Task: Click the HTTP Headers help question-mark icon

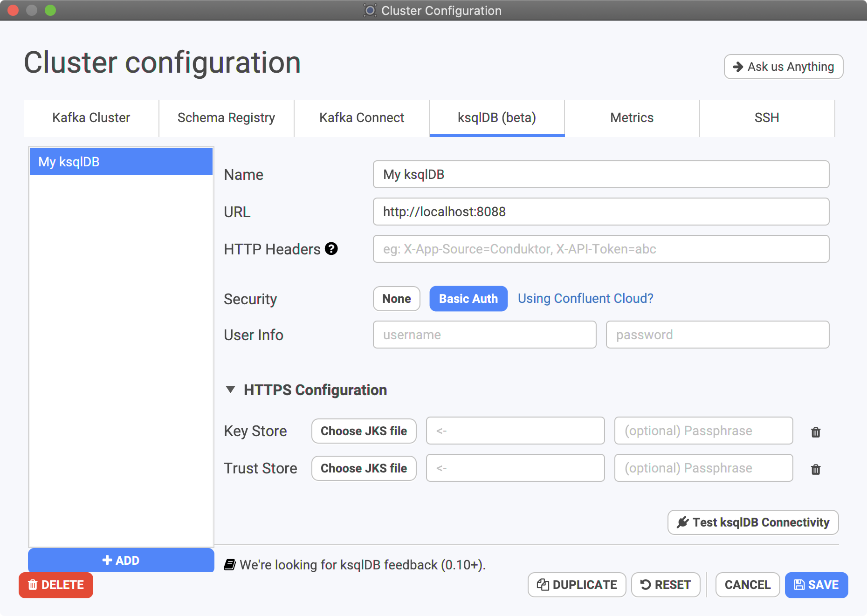Action: coord(331,249)
